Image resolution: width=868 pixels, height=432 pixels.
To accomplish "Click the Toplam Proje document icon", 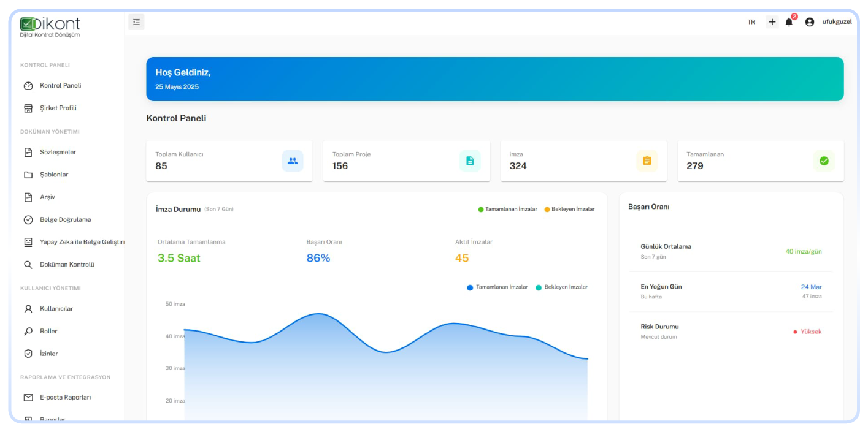I will (x=470, y=161).
